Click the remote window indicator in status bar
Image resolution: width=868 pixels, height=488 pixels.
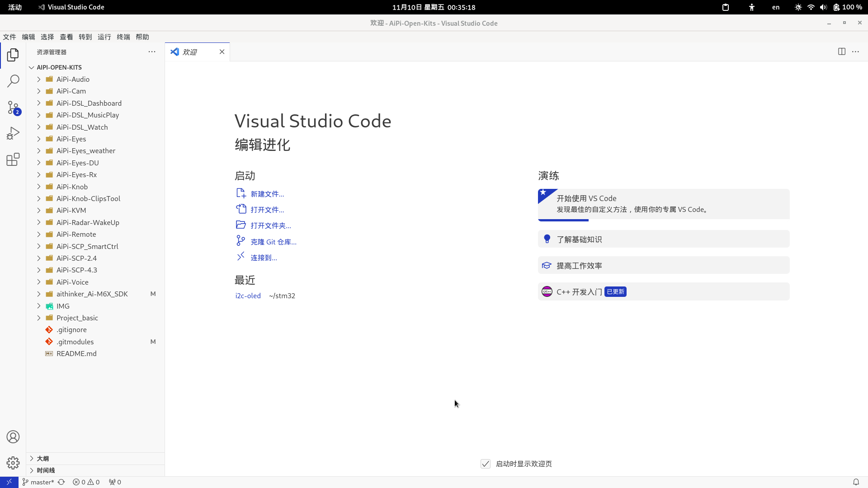coord(9,482)
